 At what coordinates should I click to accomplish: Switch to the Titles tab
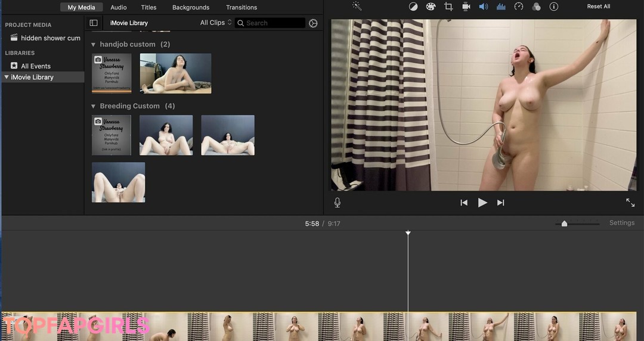coord(148,7)
